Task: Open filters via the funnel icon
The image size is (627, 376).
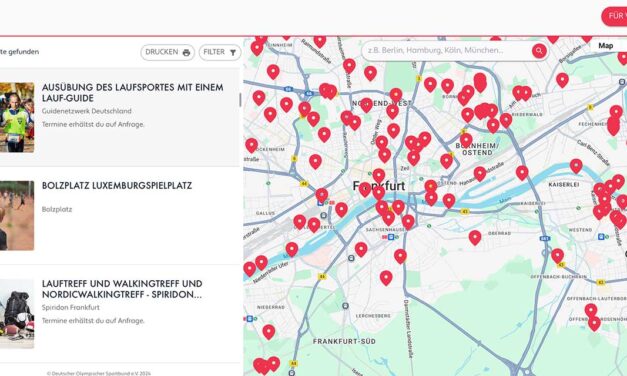Action: click(233, 53)
